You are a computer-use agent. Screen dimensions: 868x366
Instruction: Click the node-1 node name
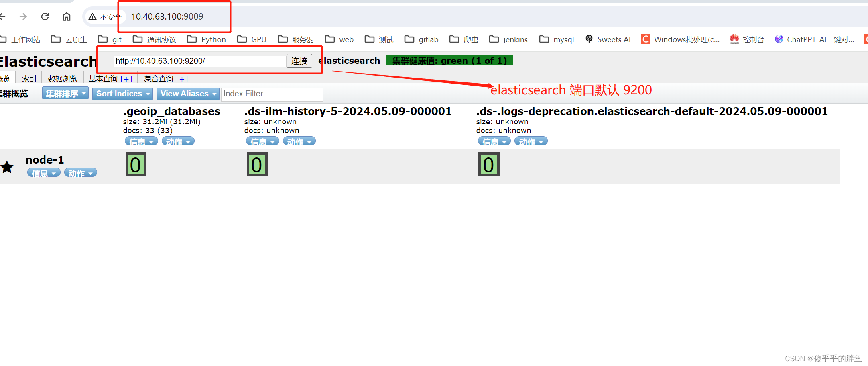tap(45, 159)
